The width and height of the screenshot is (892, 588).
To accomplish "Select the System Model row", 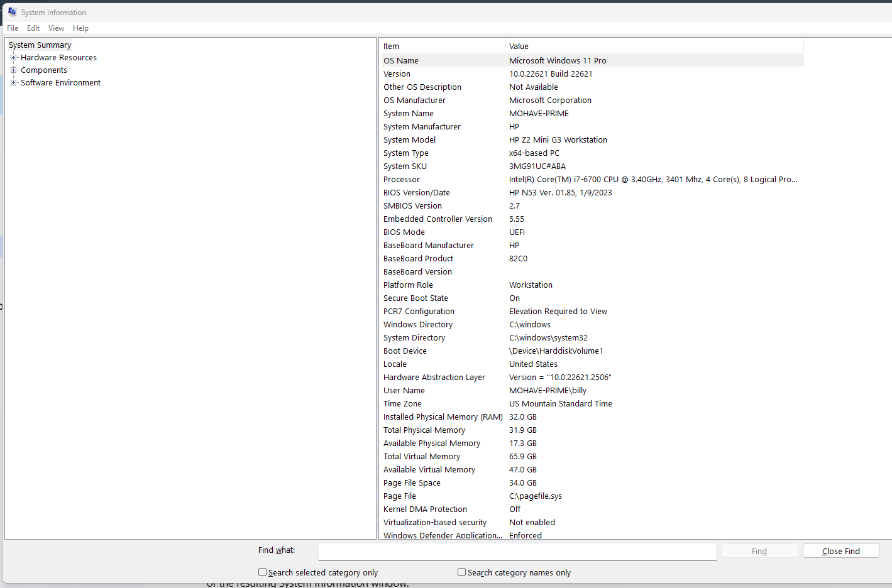I will coord(592,140).
